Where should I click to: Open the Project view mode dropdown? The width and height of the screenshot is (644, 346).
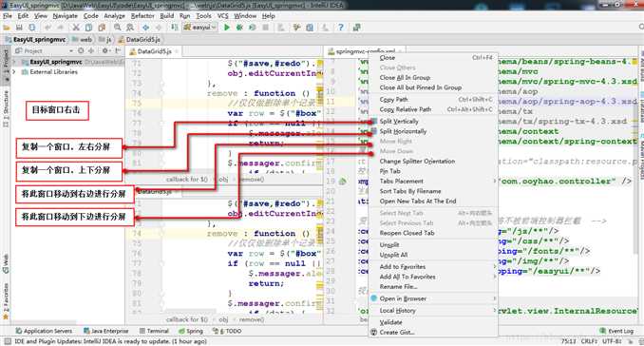click(71, 51)
